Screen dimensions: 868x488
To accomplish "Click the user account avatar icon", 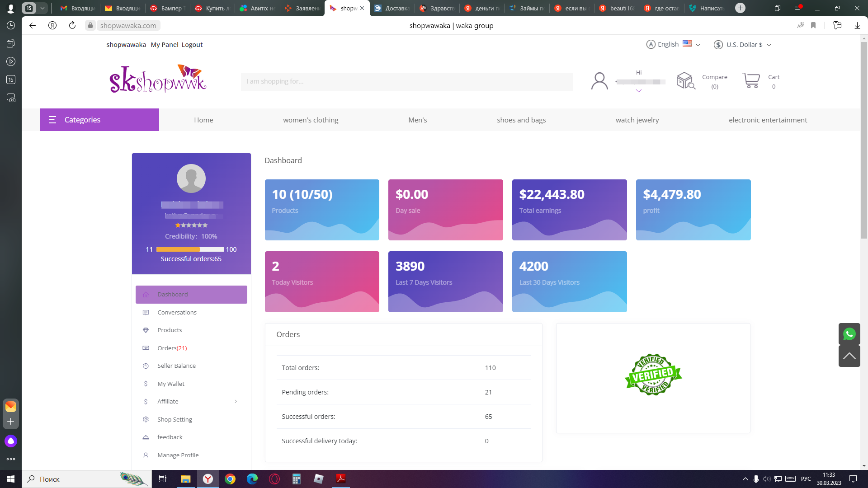I will pos(599,81).
